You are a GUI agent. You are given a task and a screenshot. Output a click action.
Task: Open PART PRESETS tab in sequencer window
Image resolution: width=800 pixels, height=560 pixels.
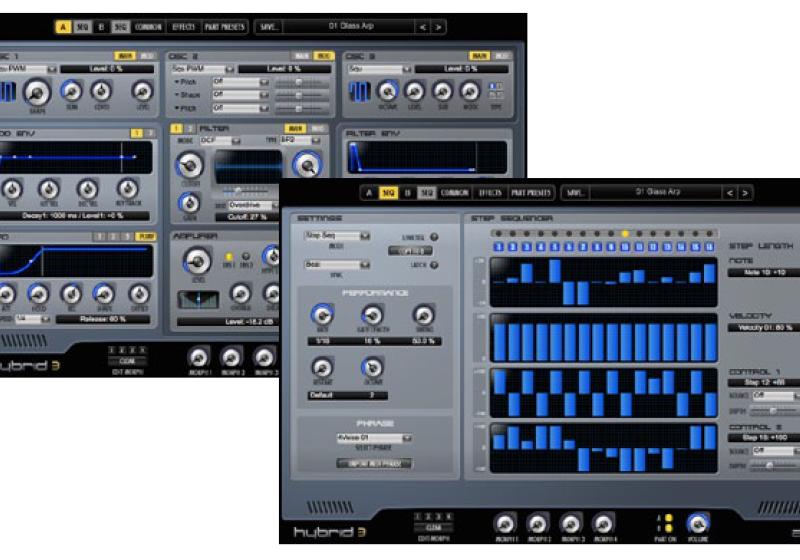point(531,193)
